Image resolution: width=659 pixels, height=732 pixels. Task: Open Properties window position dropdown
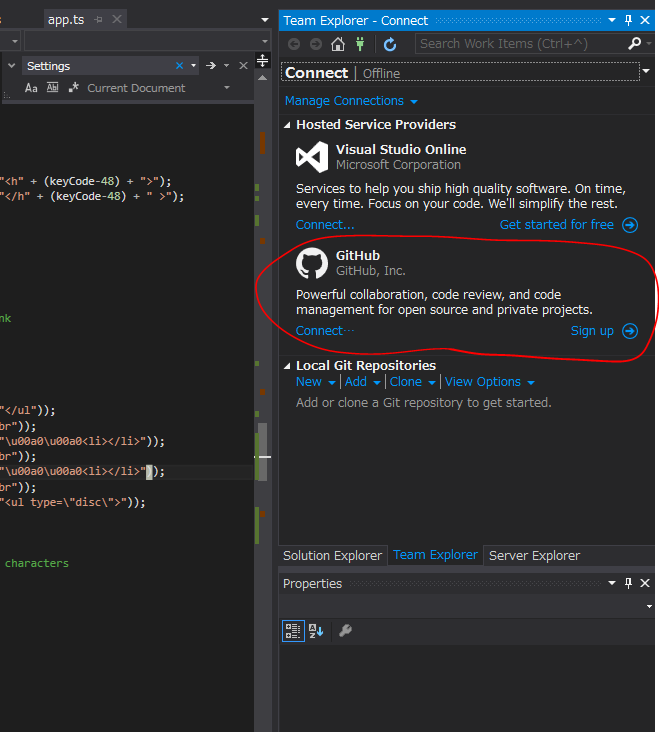(x=612, y=583)
